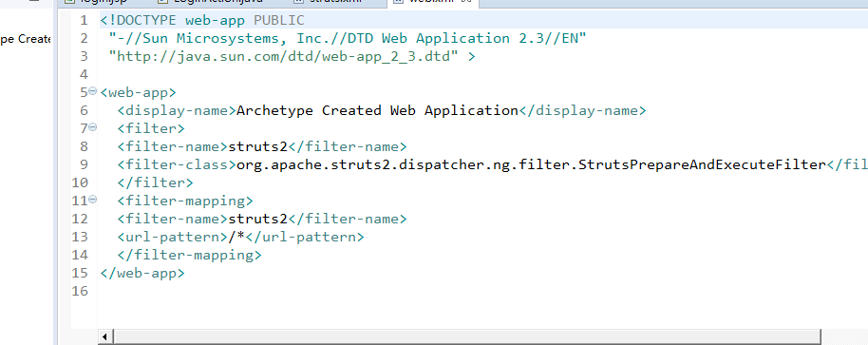This screenshot has height=345, width=868.
Task: Click line number 9 in the gutter
Action: pyautogui.click(x=84, y=164)
